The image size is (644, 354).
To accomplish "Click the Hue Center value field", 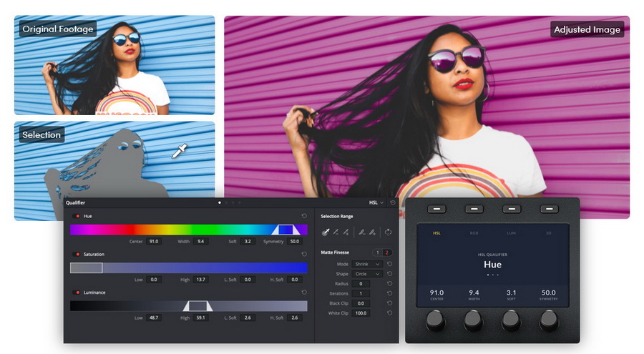I will [154, 242].
